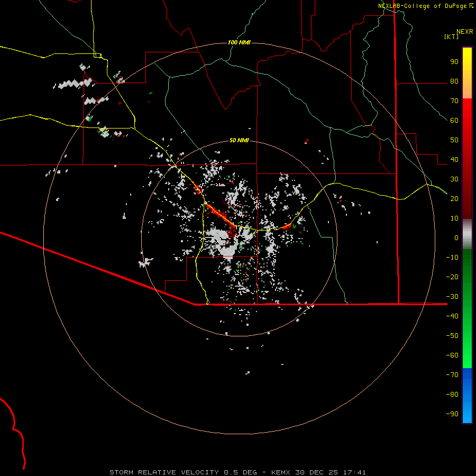The image size is (476, 476).
Task: Click the 50 NMI range ring label
Action: click(239, 140)
